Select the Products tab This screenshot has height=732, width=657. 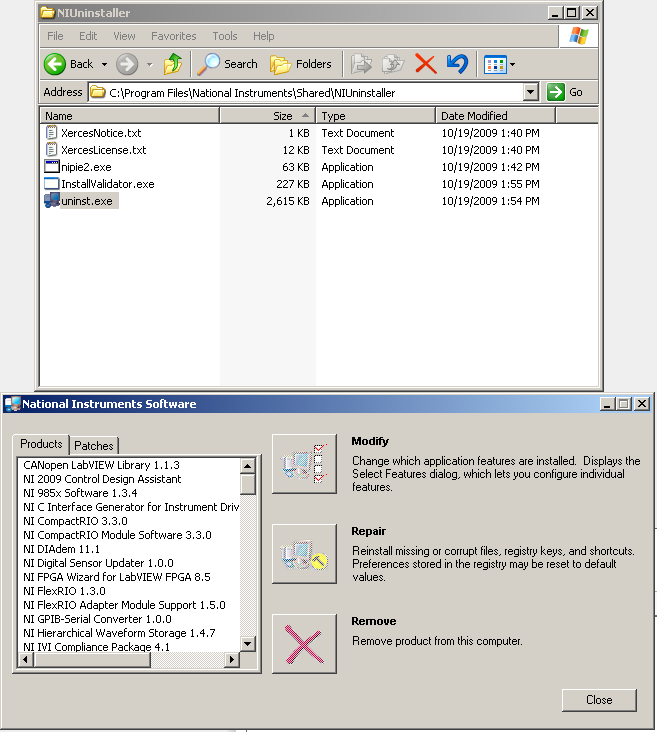[41, 444]
